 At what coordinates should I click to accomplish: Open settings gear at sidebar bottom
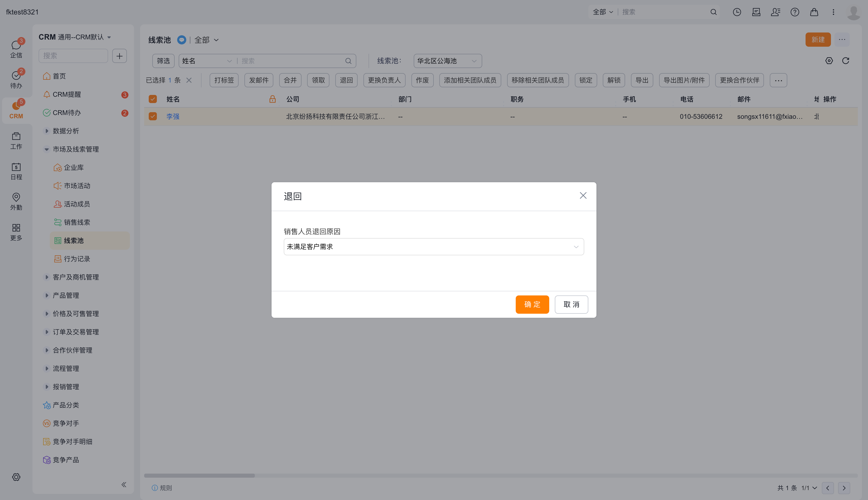pyautogui.click(x=16, y=477)
